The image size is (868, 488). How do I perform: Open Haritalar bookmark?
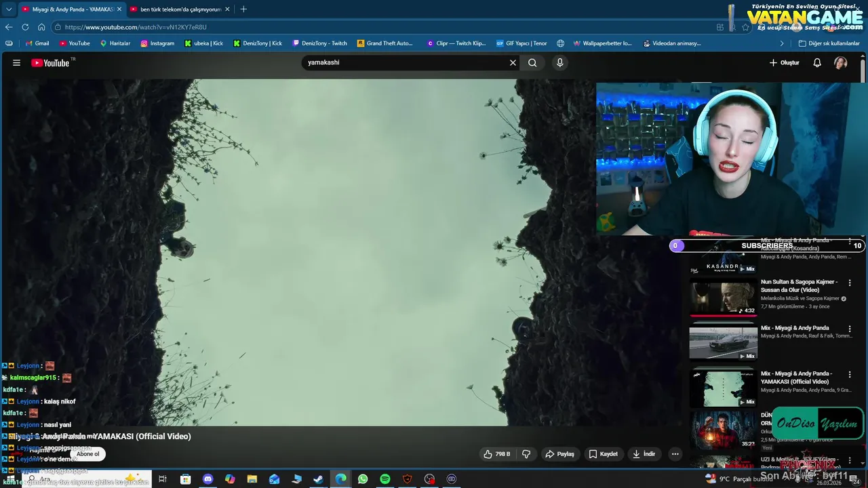115,43
